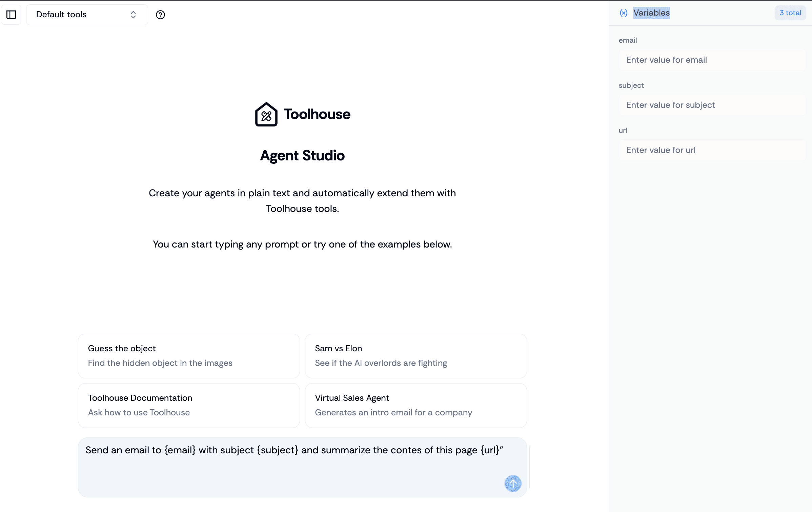Click the Variables panel icon
The image size is (812, 512).
[x=624, y=13]
